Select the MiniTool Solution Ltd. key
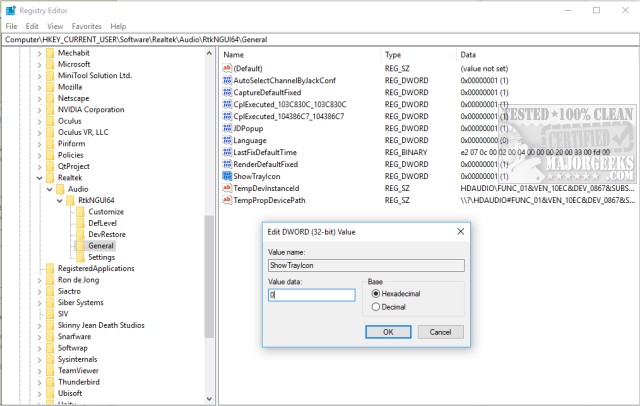The height and width of the screenshot is (406, 640). coord(95,75)
